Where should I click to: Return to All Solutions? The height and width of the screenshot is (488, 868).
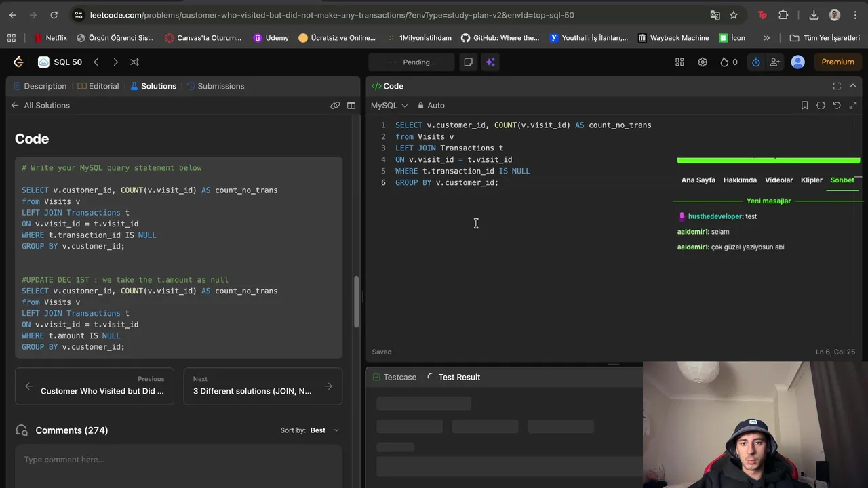tap(40, 105)
